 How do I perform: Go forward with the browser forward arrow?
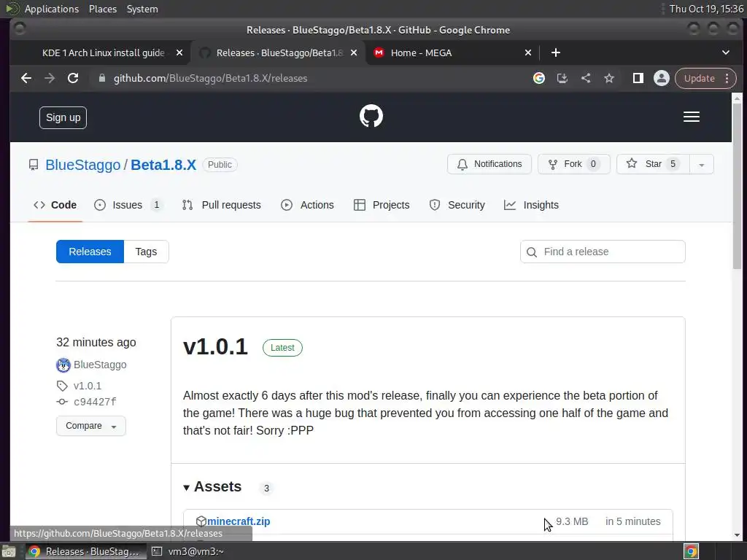(50, 78)
